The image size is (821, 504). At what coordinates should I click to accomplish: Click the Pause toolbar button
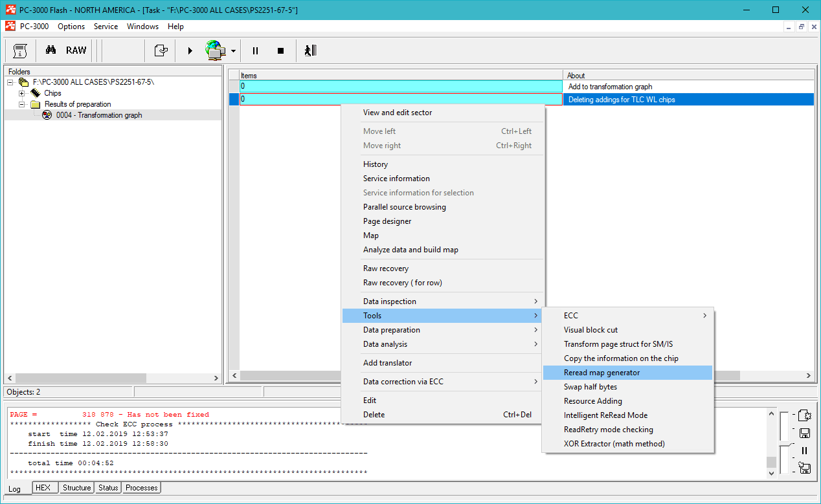point(255,50)
